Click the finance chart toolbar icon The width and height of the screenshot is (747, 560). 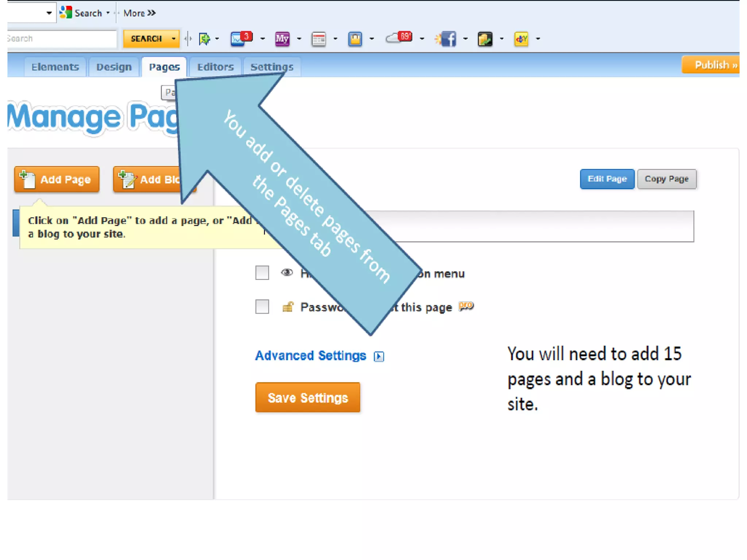(485, 39)
